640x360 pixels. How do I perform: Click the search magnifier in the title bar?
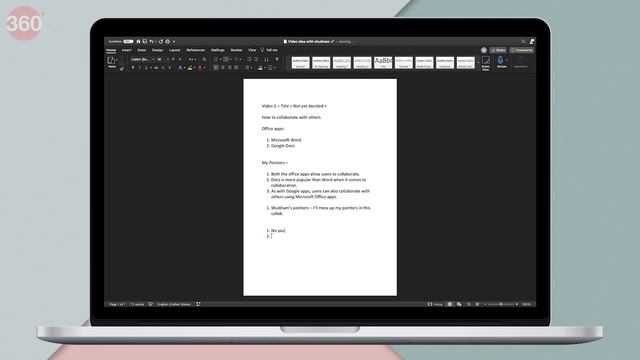[x=523, y=42]
